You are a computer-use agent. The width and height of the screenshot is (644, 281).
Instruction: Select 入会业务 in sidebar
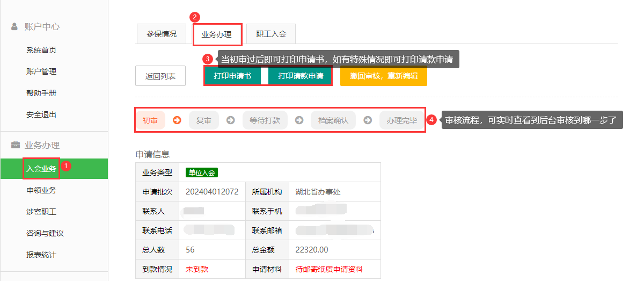tap(54, 169)
